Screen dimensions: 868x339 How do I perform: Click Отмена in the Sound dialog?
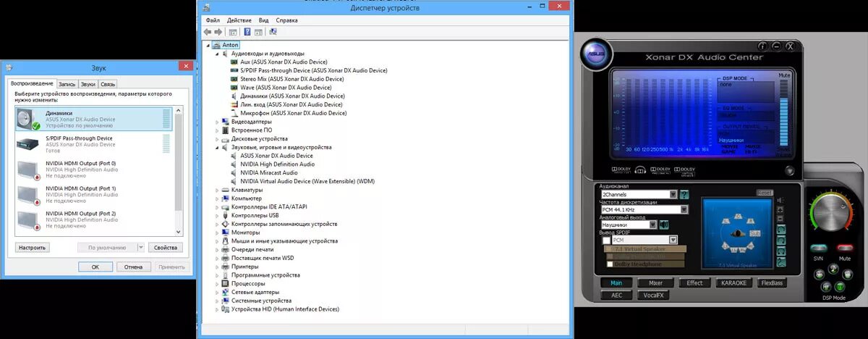coord(133,267)
